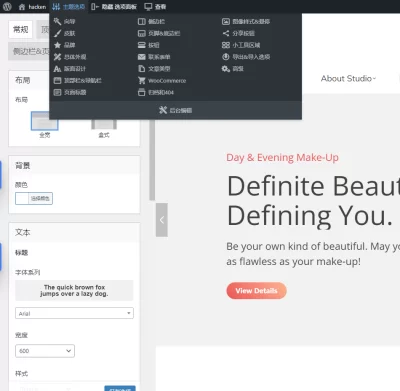Open the WooCommerce cart menu entry
400x391 pixels.
[x=162, y=80]
